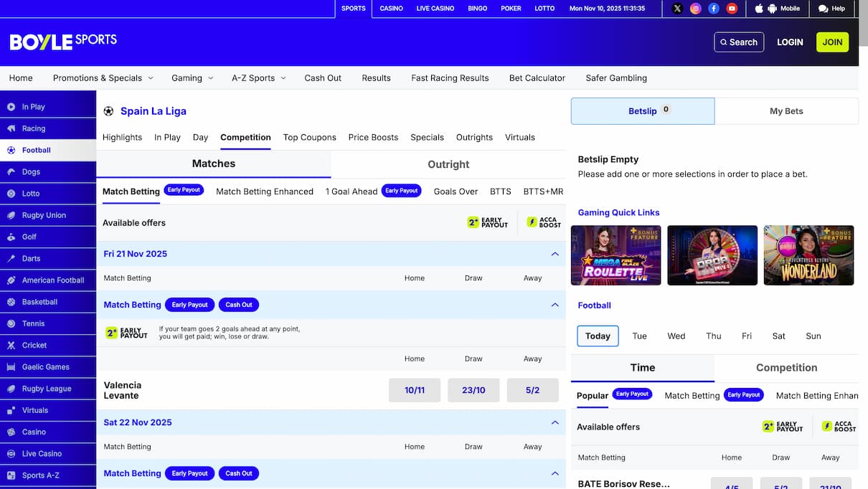Expand Promotions & Specials menu

(x=103, y=78)
